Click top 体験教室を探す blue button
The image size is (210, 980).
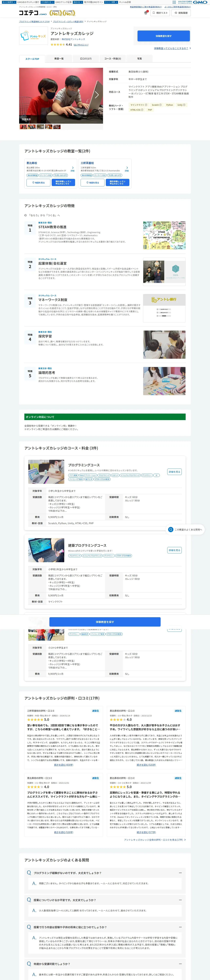(164, 36)
